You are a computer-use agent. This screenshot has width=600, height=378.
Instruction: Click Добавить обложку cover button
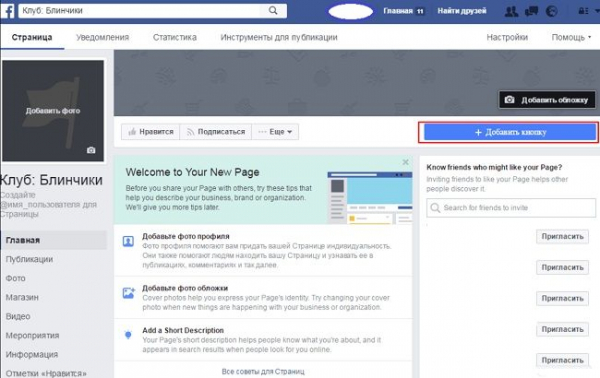click(x=547, y=100)
